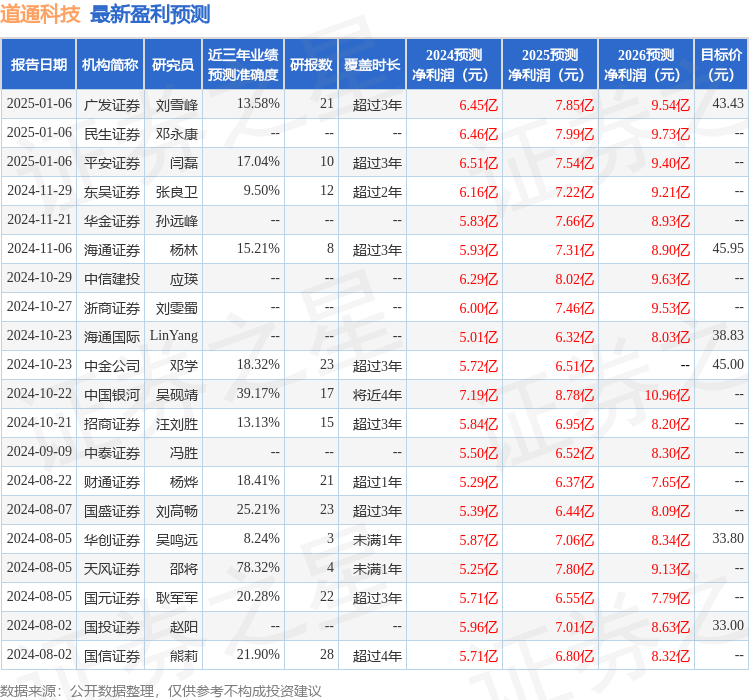The height and width of the screenshot is (700, 749).
Task: Click the 道通科技 title text
Action: pos(40,14)
